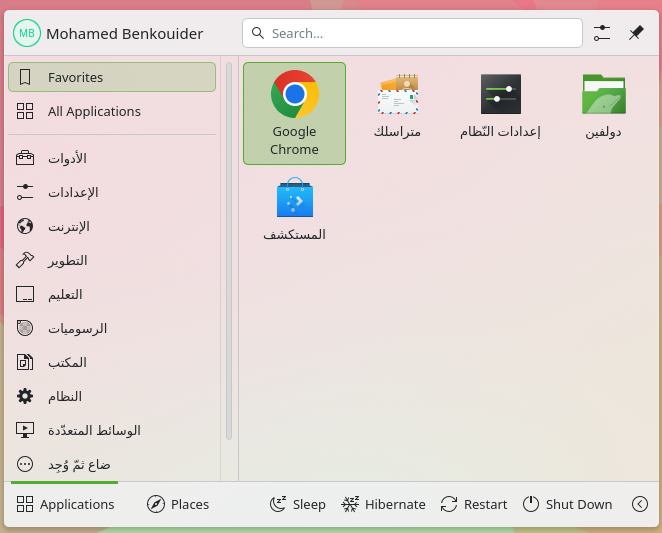Open the ضاع ثمّ وُجد category
The width and height of the screenshot is (662, 533).
coord(112,464)
